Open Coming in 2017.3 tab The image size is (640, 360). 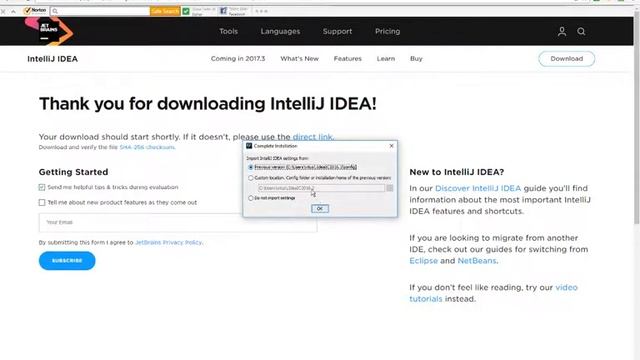point(238,59)
